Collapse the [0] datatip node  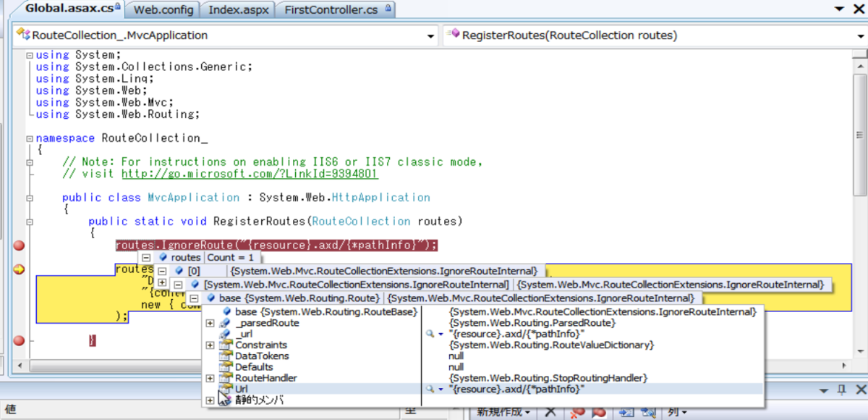pos(162,271)
